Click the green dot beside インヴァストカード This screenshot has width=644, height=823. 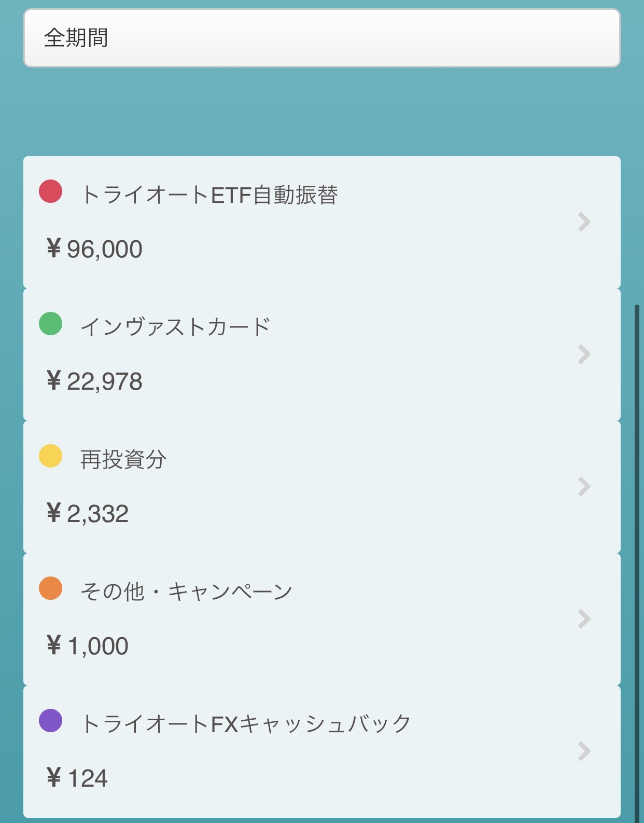51,324
